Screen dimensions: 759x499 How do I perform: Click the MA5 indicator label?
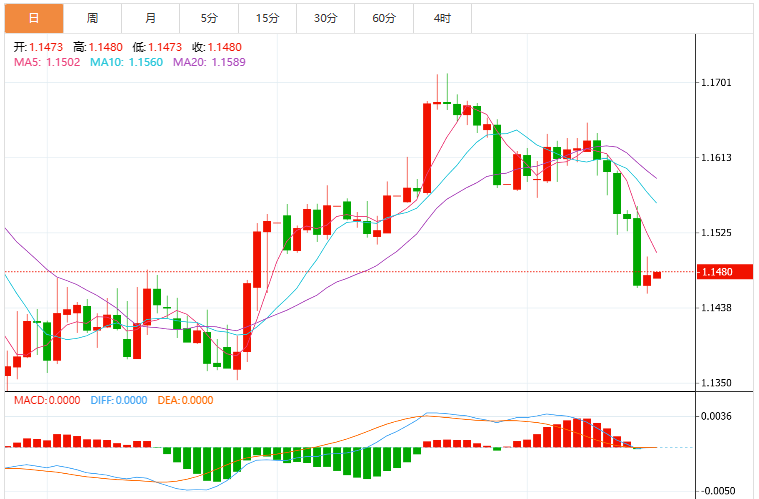[x=47, y=62]
